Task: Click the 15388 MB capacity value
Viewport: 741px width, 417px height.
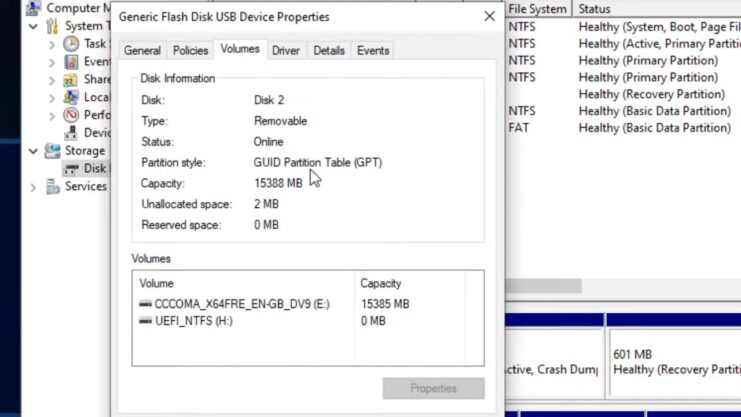Action: click(x=278, y=183)
